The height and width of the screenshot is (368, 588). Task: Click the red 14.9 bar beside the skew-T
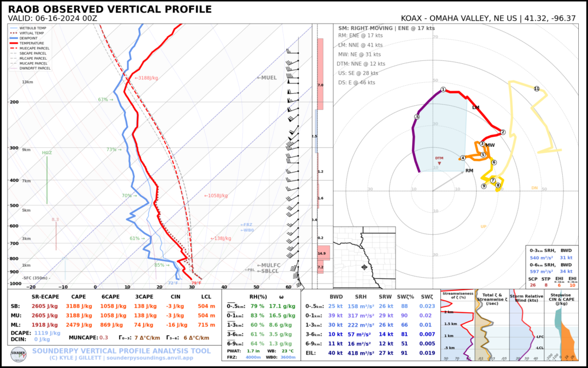[x=320, y=253]
